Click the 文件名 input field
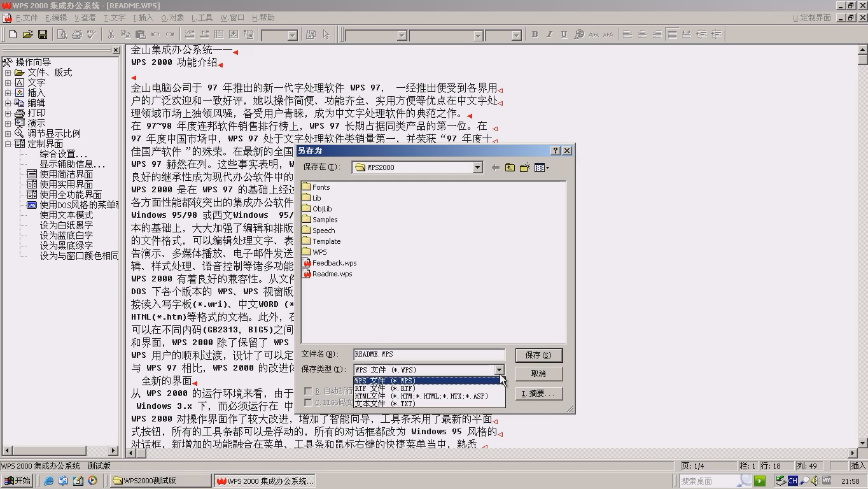 [x=428, y=355]
